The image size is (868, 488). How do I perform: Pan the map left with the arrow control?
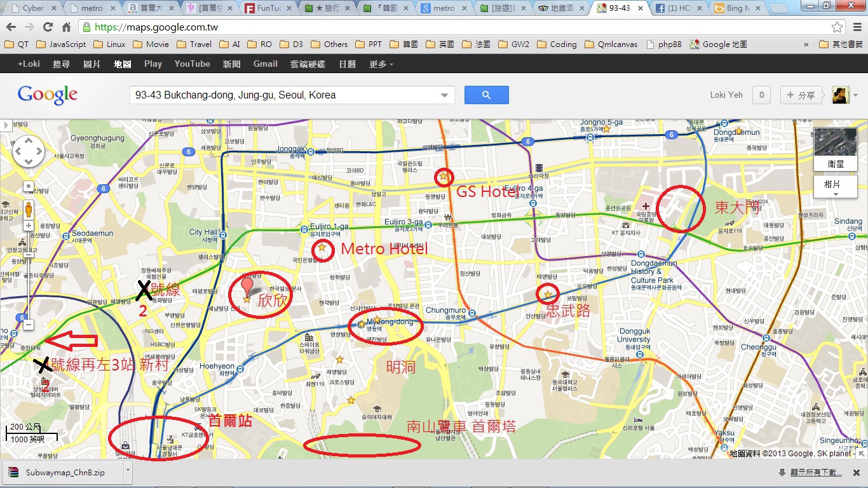click(x=18, y=152)
